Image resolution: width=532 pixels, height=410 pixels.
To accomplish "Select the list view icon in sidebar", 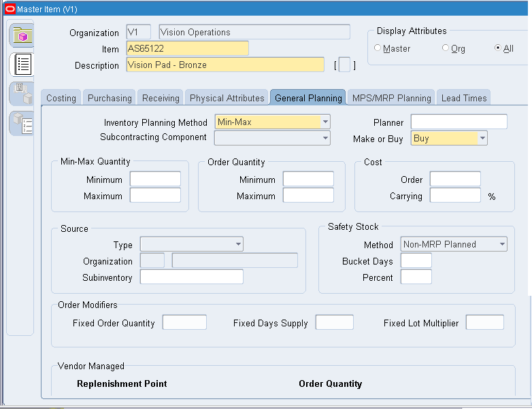I will click(x=22, y=64).
